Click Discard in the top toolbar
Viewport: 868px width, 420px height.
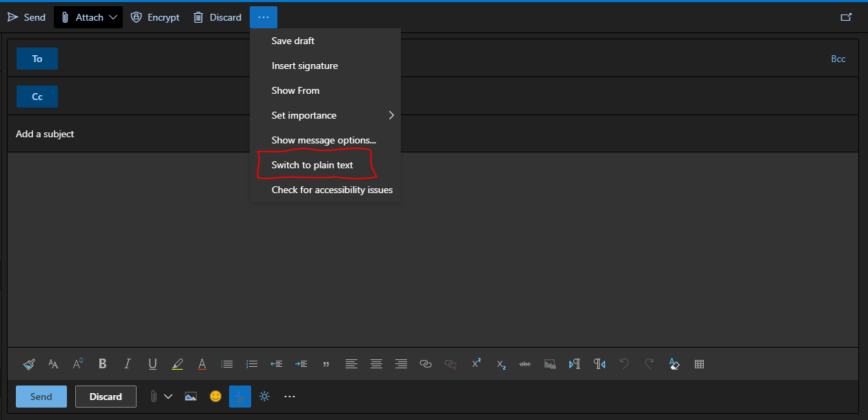click(217, 17)
